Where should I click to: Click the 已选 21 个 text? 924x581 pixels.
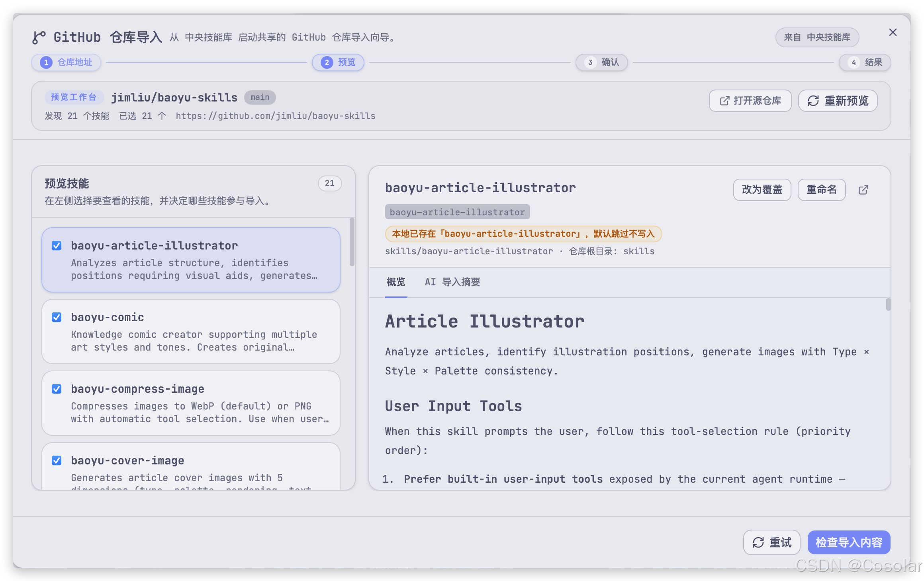coord(142,116)
